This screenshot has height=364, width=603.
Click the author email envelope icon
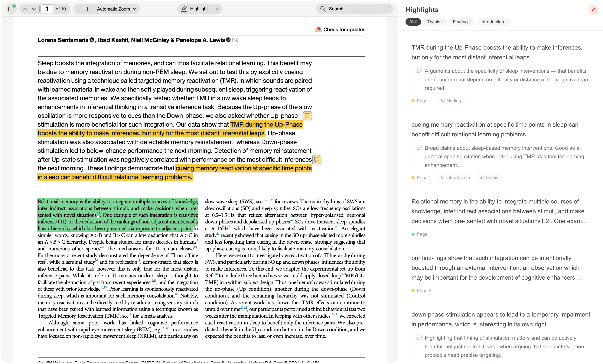pos(235,40)
